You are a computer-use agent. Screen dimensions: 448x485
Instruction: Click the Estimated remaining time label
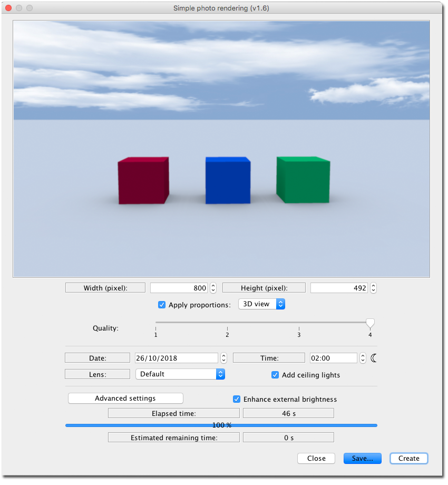click(174, 438)
